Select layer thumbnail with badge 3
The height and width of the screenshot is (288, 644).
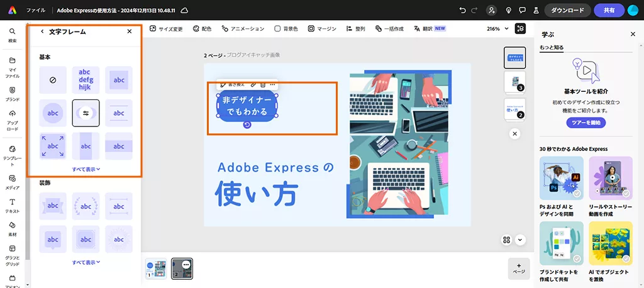click(x=514, y=82)
